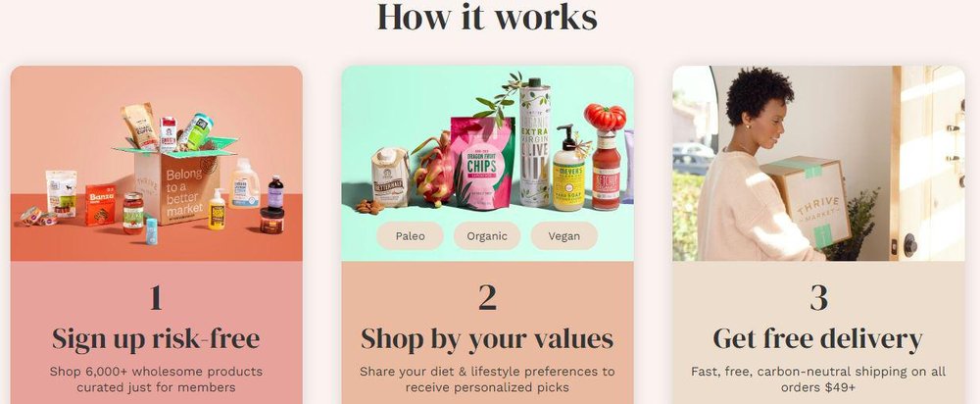Click the step number 2
This screenshot has height=404, width=980.
pos(487,298)
